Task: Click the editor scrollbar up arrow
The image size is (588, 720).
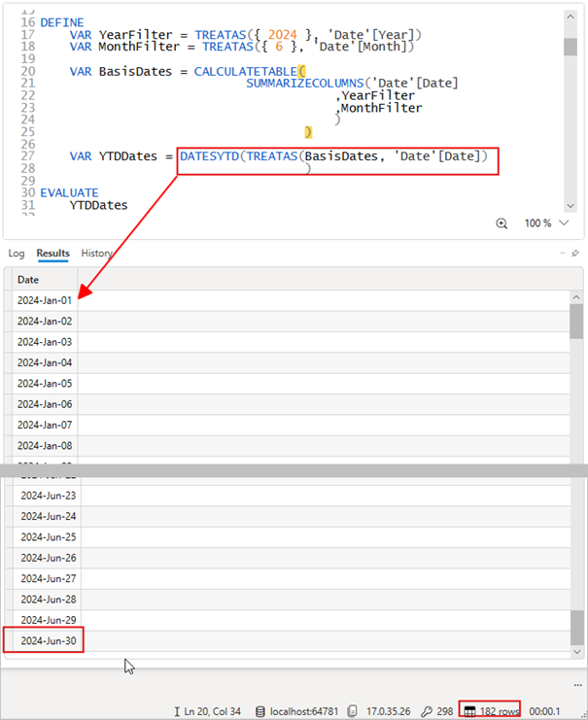Action: [571, 17]
